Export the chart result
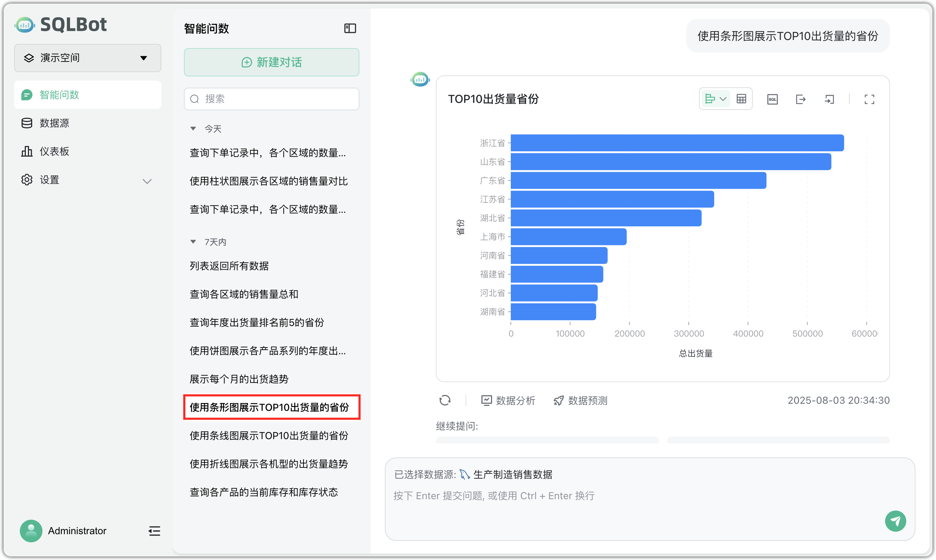This screenshot has width=936, height=560. point(801,99)
